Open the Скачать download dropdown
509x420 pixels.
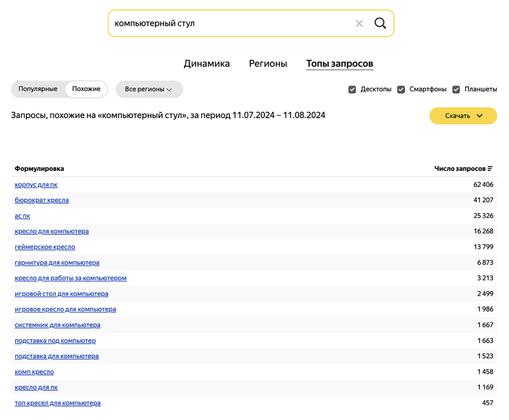[463, 116]
